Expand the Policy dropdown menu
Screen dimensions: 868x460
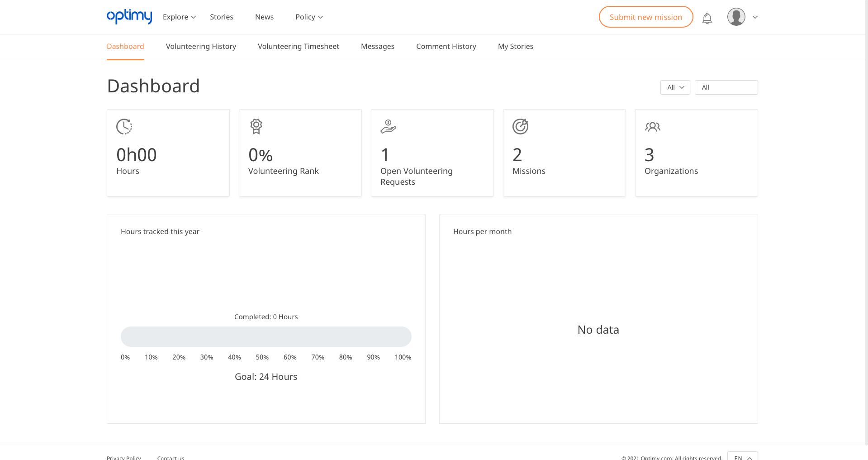pyautogui.click(x=309, y=17)
